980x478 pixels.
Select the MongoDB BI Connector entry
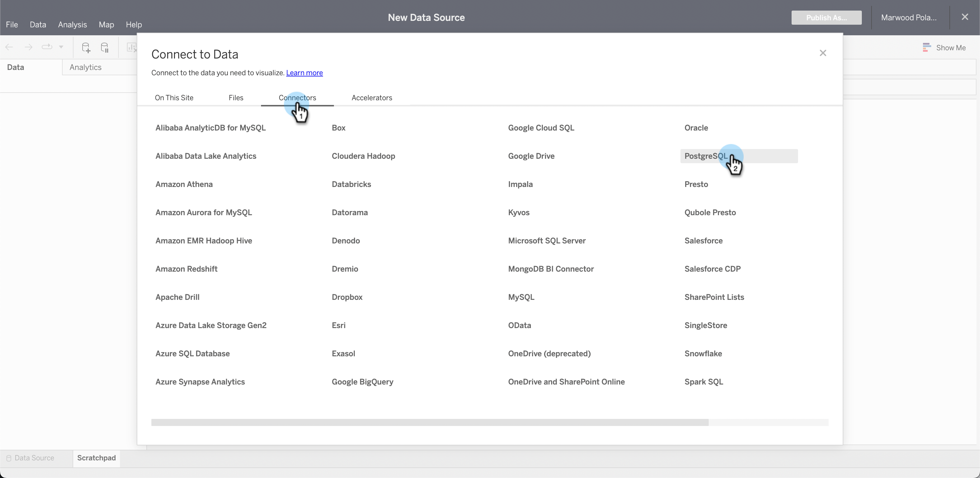pos(551,269)
